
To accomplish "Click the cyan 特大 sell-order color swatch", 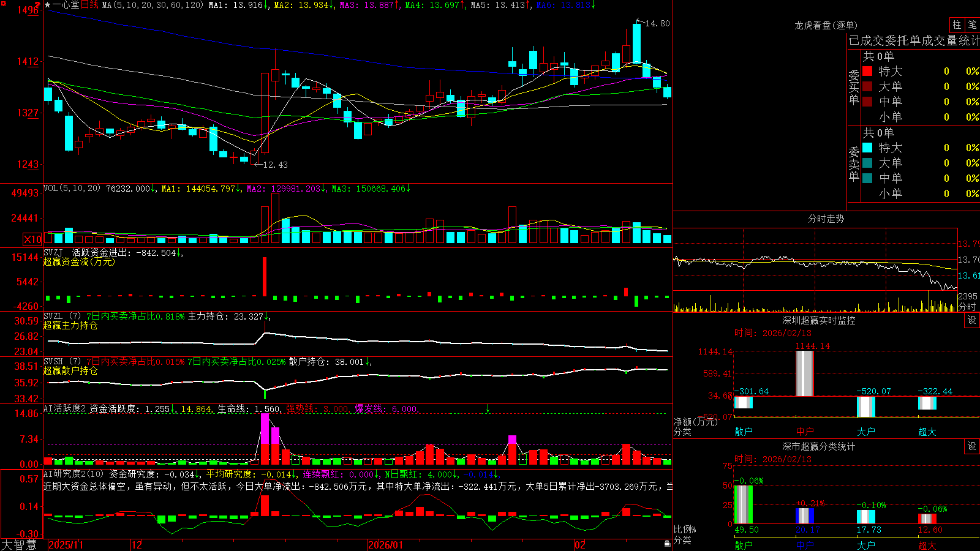I will point(867,148).
